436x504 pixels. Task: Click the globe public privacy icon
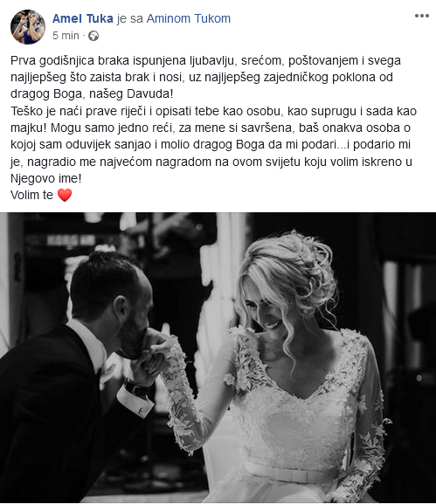click(x=93, y=36)
